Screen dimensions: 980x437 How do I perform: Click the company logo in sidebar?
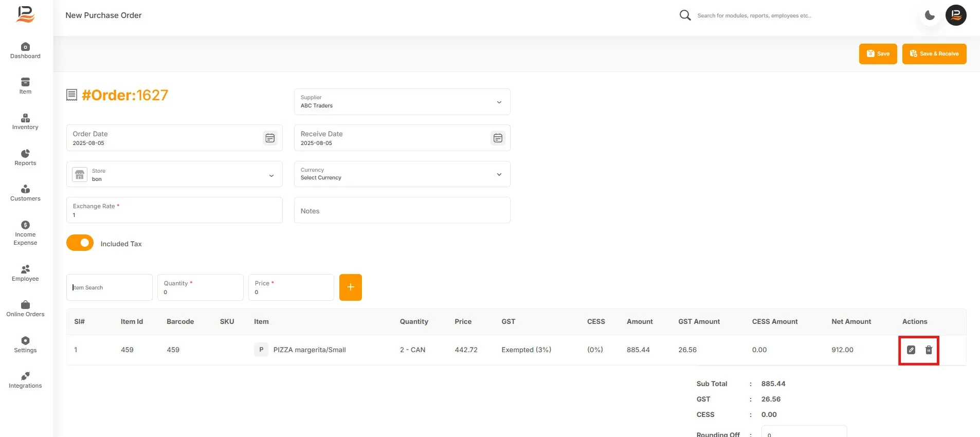pos(25,14)
